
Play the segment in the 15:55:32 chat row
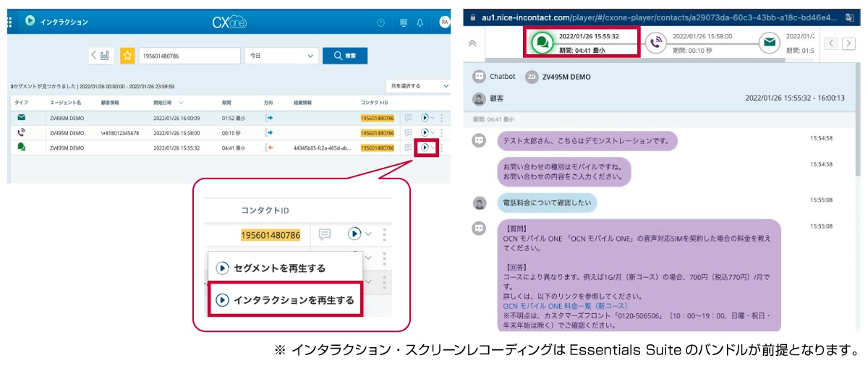[x=424, y=148]
